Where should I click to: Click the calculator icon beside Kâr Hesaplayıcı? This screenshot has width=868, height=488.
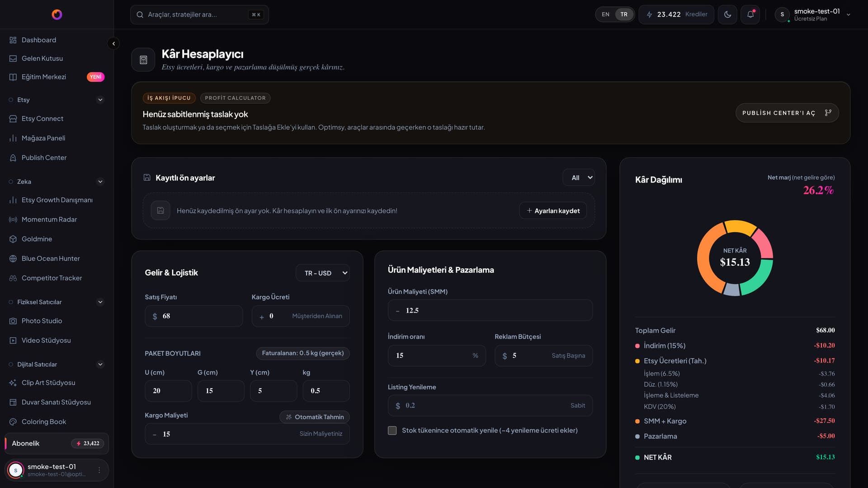[143, 60]
